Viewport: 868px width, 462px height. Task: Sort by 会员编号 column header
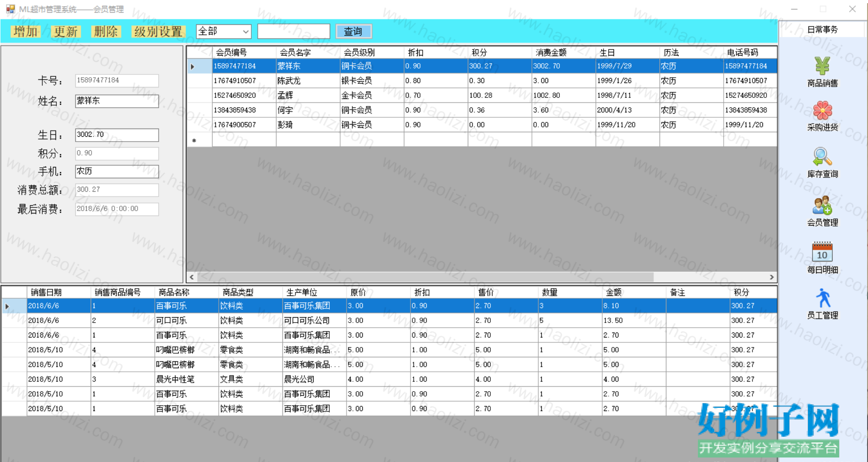[x=244, y=52]
